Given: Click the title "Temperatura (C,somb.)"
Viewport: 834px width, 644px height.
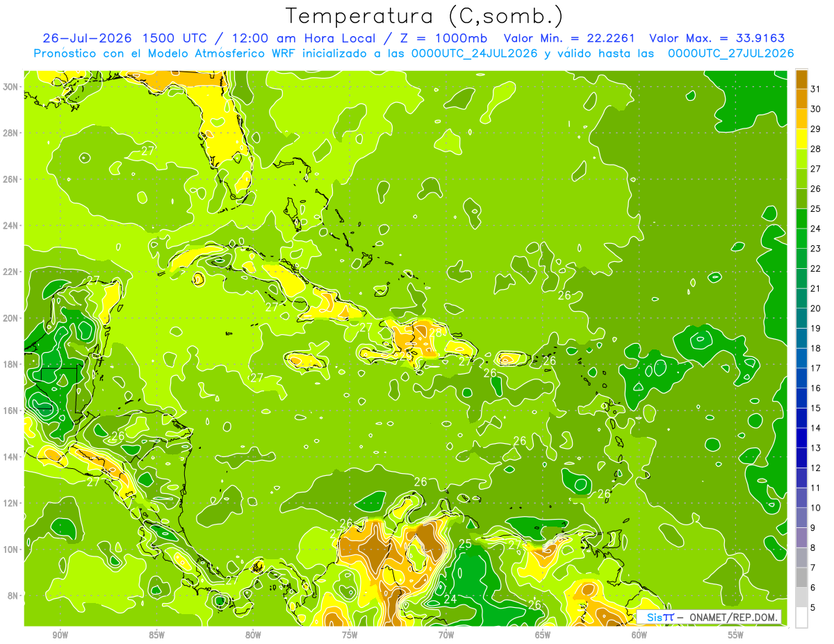Looking at the screenshot, I should tap(425, 15).
